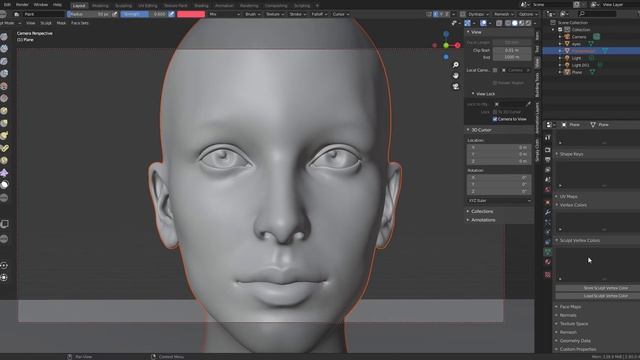Click the Clip Start value field
This screenshot has width=640, height=360.
[512, 50]
